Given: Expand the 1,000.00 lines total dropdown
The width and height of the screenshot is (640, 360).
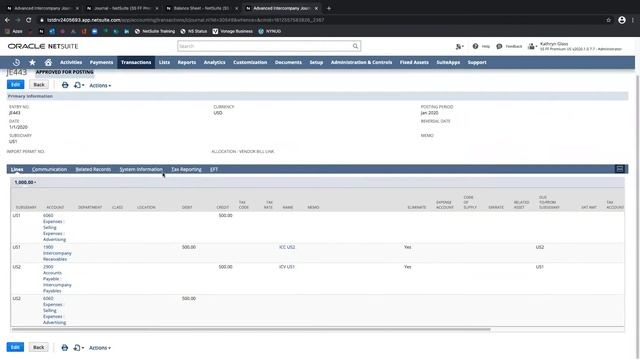Looking at the screenshot, I should (25, 182).
